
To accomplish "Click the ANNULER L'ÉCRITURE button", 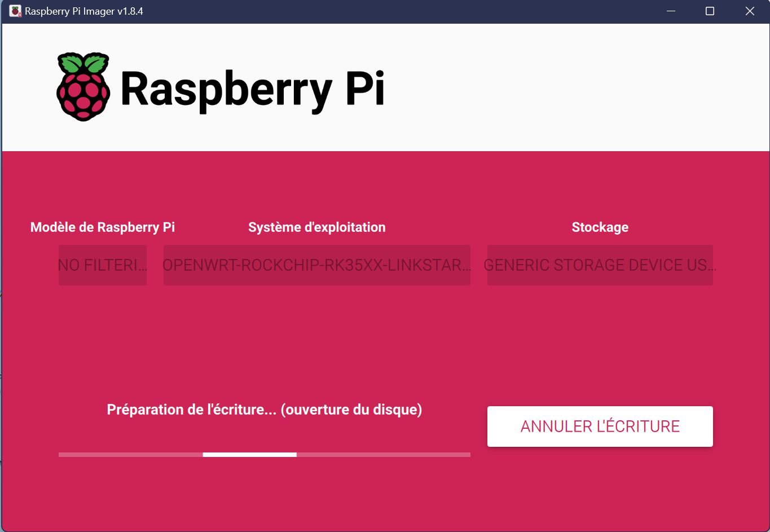I will (x=600, y=427).
